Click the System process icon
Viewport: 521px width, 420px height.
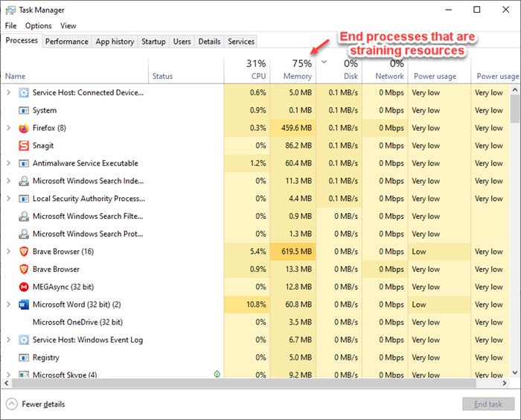click(24, 110)
